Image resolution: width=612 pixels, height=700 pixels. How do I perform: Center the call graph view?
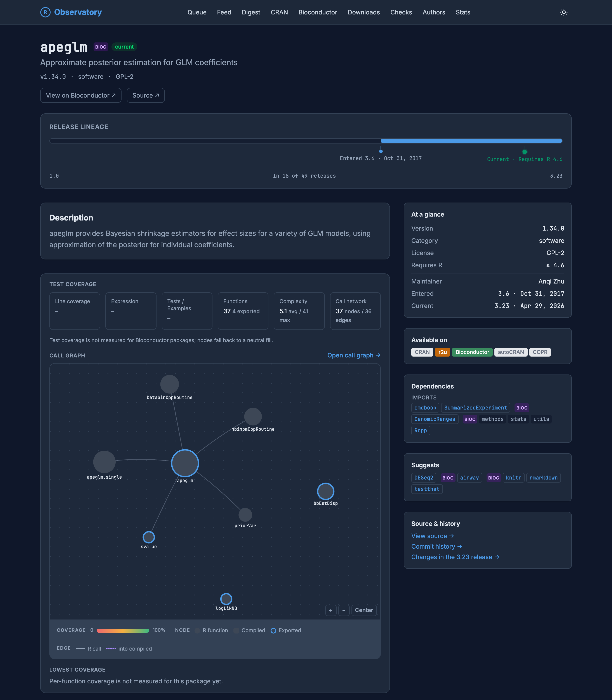click(x=364, y=610)
